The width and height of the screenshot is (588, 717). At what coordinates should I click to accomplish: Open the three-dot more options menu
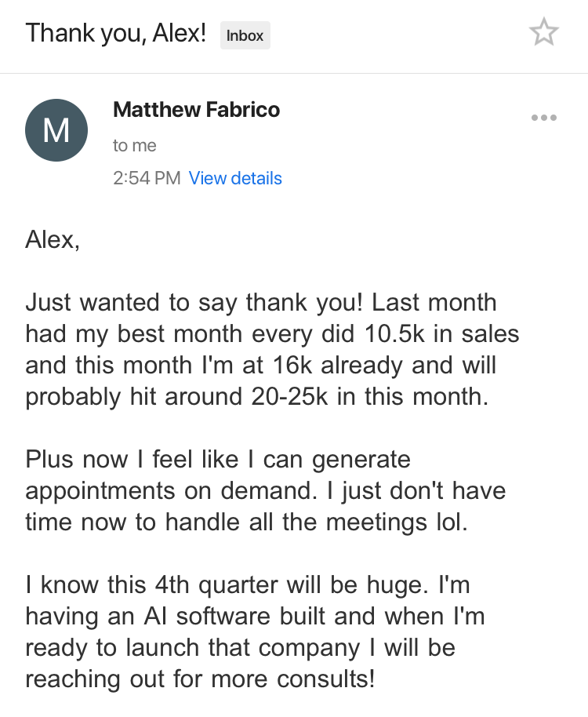pos(543,118)
